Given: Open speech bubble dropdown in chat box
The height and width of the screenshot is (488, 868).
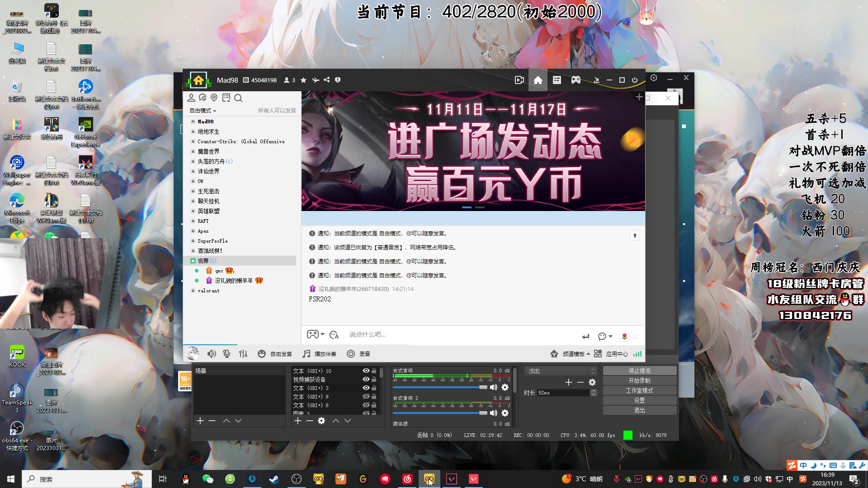Looking at the screenshot, I should pyautogui.click(x=605, y=336).
